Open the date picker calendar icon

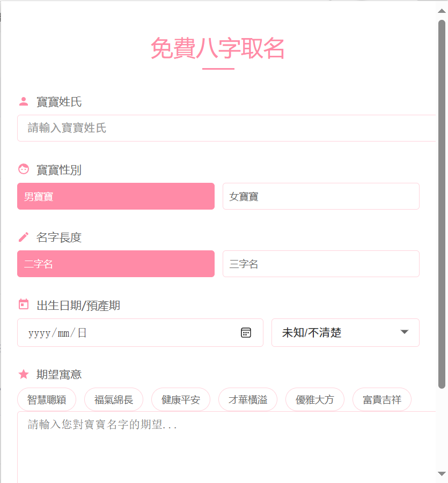click(x=246, y=332)
